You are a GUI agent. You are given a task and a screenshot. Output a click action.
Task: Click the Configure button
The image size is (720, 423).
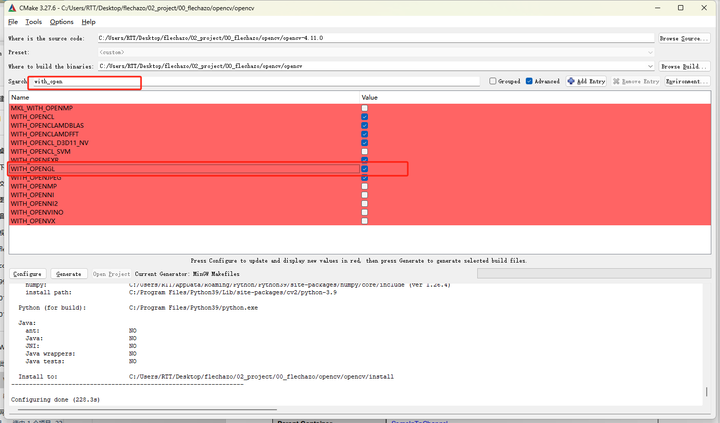coord(28,274)
